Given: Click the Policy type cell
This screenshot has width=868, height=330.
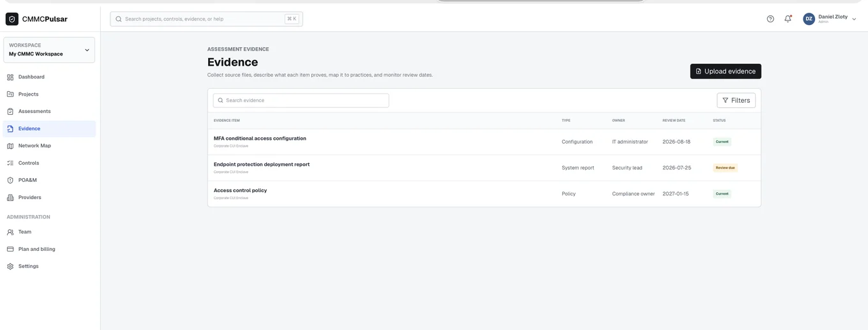Looking at the screenshot, I should click(569, 194).
